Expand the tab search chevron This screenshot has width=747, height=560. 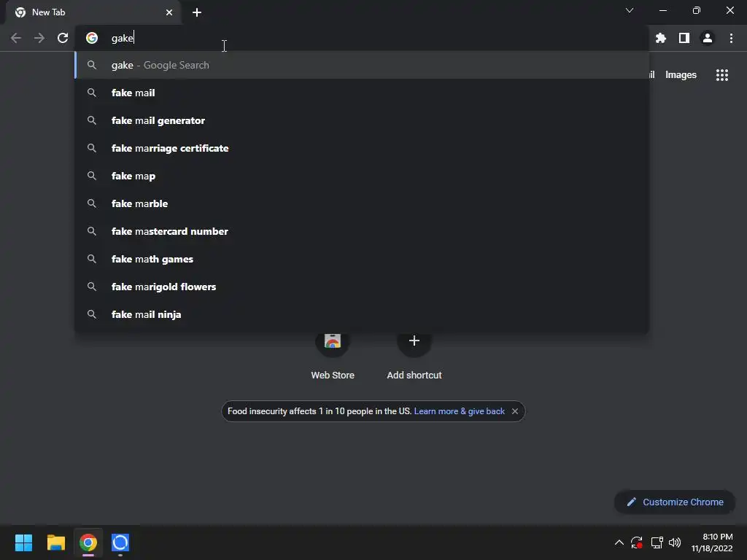pyautogui.click(x=630, y=10)
